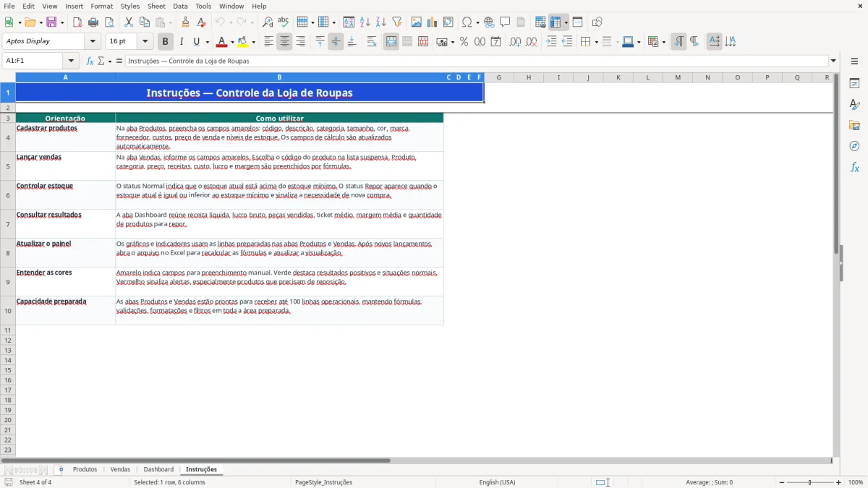Click the zoom slider
The image size is (868, 488).
[x=809, y=482]
